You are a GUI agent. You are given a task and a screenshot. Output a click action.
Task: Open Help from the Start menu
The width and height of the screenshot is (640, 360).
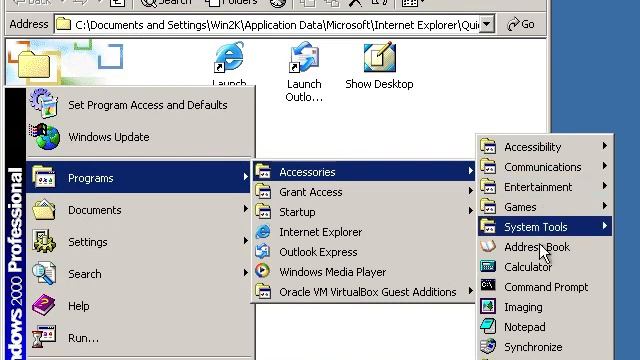pos(139,306)
